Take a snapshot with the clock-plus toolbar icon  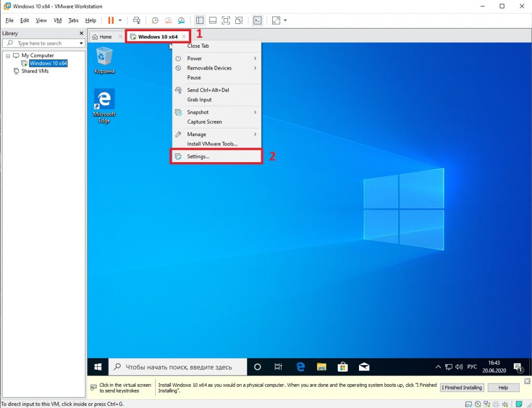(x=155, y=20)
